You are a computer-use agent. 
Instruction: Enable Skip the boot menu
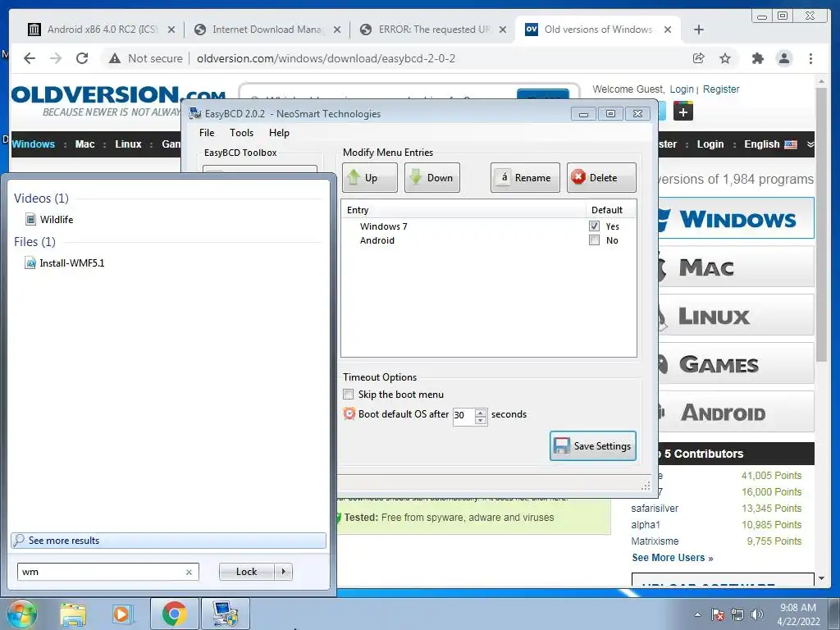348,395
